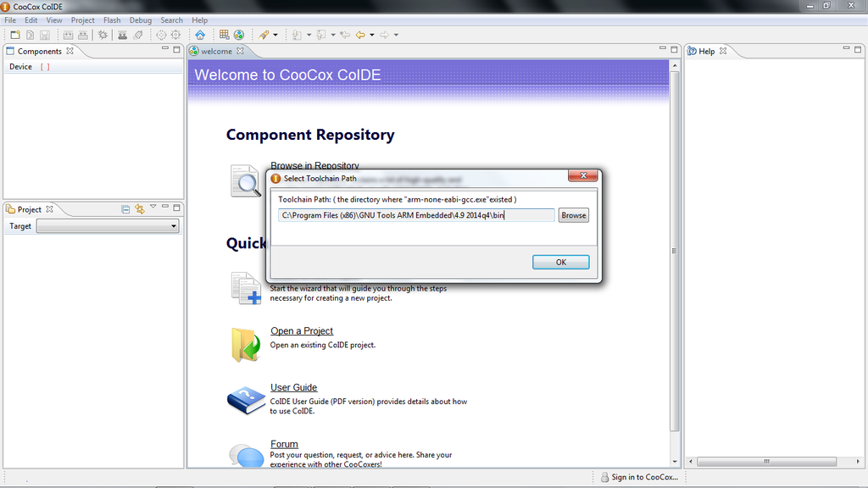Select the Project tab
This screenshot has width=868, height=488.
click(x=29, y=209)
